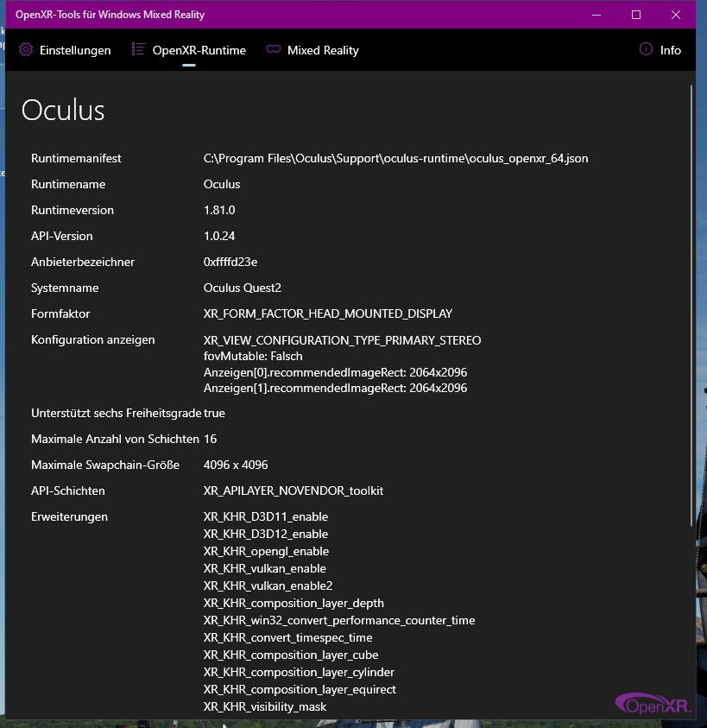Click the Oculus heading
This screenshot has height=728, width=707.
[x=63, y=110]
